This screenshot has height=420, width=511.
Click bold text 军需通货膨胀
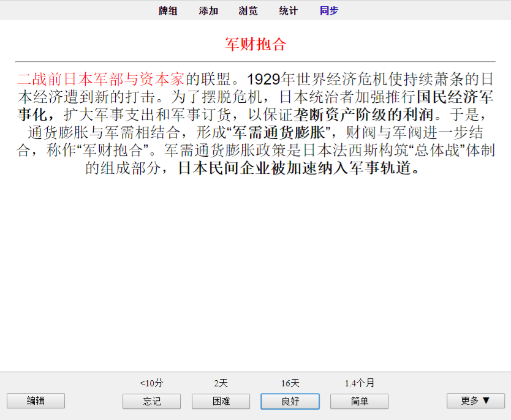tap(279, 132)
